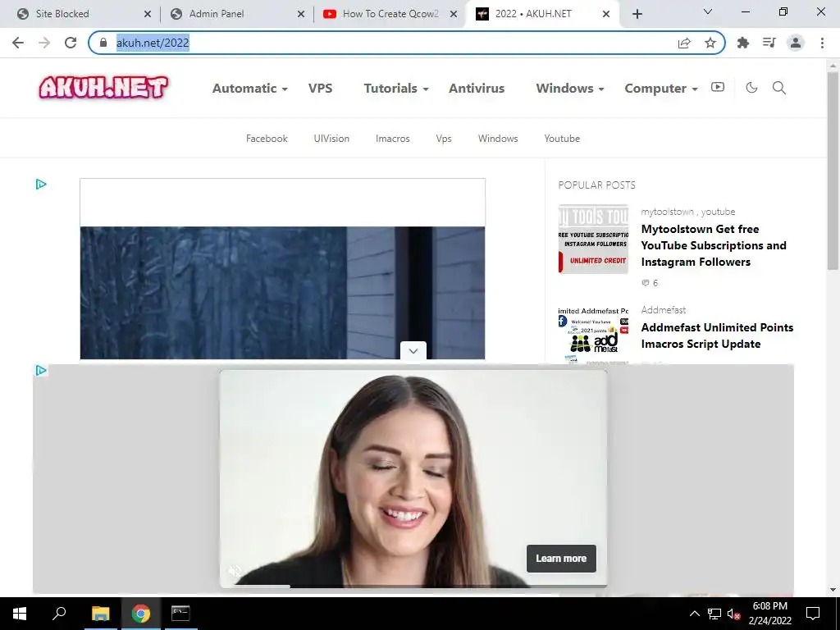Open Chrome three-dot menu
Image resolution: width=840 pixels, height=630 pixels.
coord(822,43)
